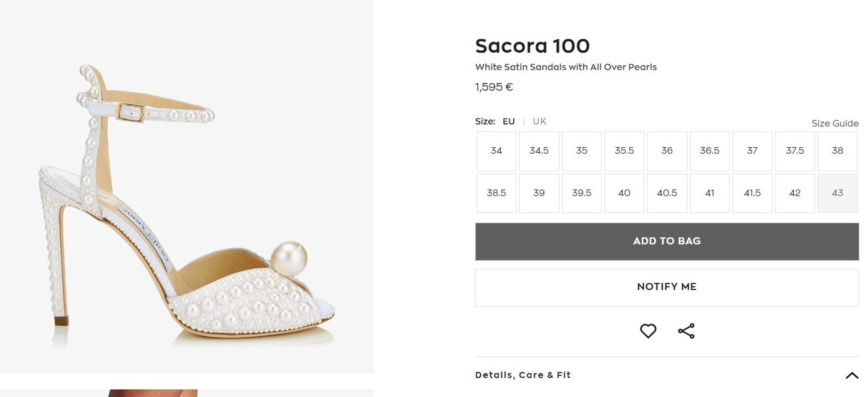This screenshot has width=868, height=397.
Task: Choose size 42
Action: [x=795, y=193]
